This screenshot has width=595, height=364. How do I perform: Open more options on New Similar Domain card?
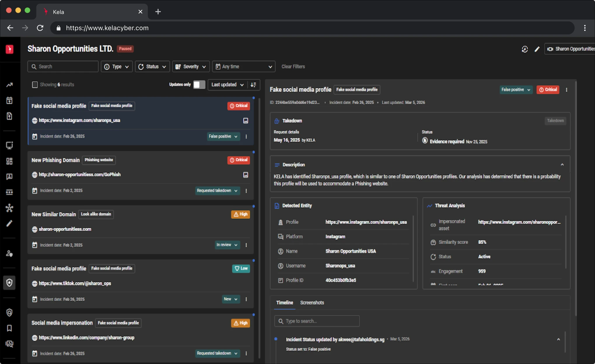[246, 245]
